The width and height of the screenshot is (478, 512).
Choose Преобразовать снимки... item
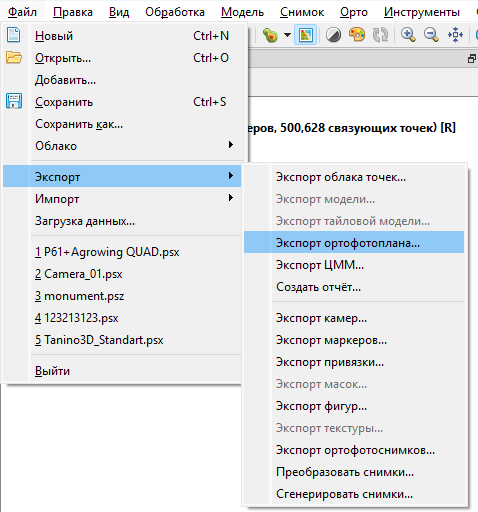coord(354,472)
